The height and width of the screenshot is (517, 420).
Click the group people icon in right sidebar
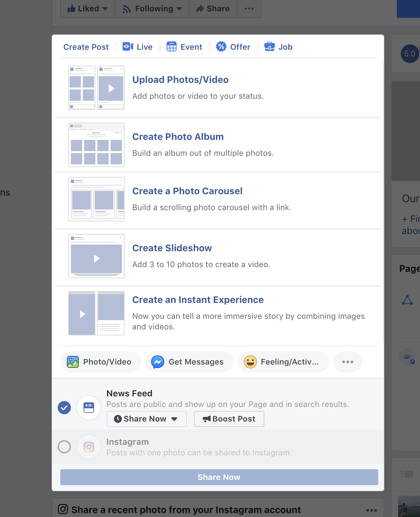coord(407,357)
